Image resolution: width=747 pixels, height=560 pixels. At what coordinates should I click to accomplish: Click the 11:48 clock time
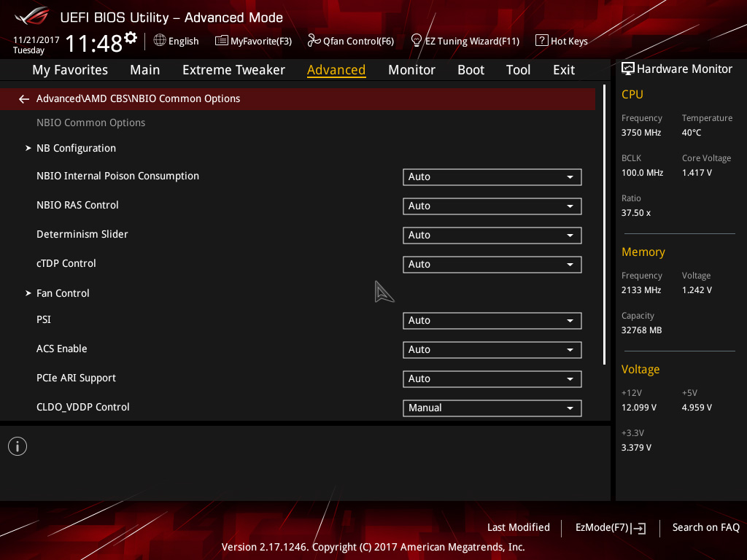tap(94, 44)
